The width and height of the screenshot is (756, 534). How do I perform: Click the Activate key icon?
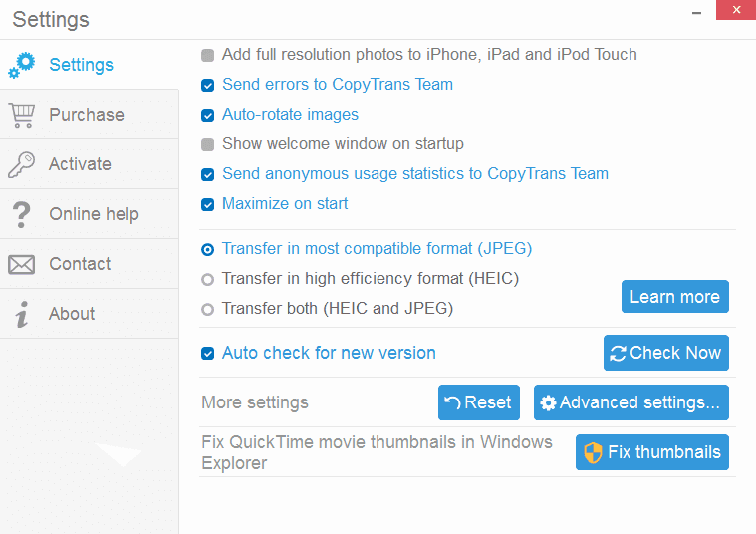(21, 164)
